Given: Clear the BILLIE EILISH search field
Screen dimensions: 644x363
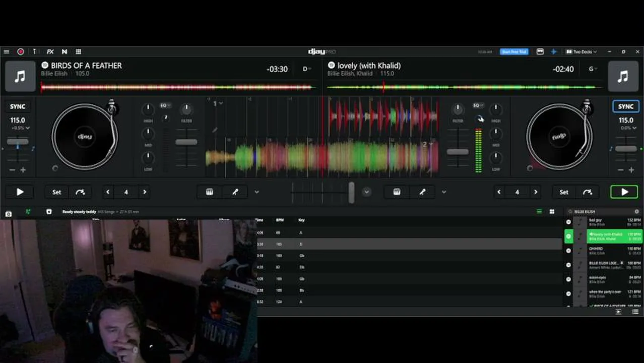Looking at the screenshot, I should click(636, 212).
